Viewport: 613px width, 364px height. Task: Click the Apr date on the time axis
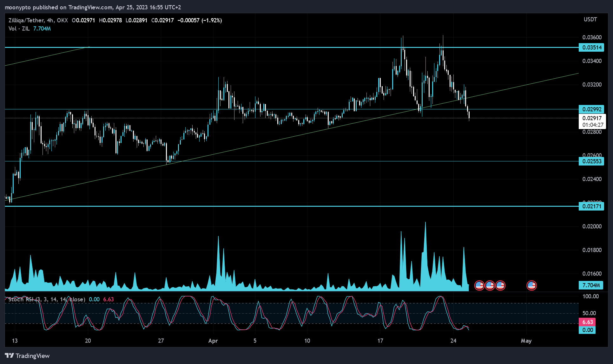(213, 341)
